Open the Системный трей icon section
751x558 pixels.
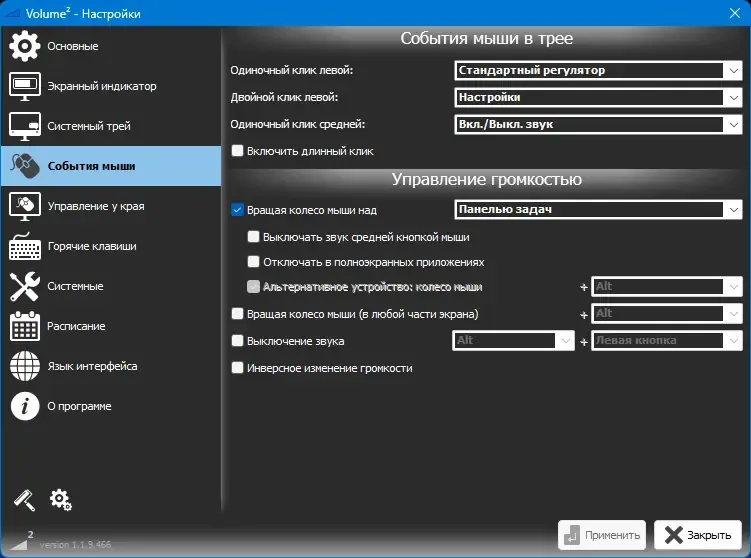[24, 126]
